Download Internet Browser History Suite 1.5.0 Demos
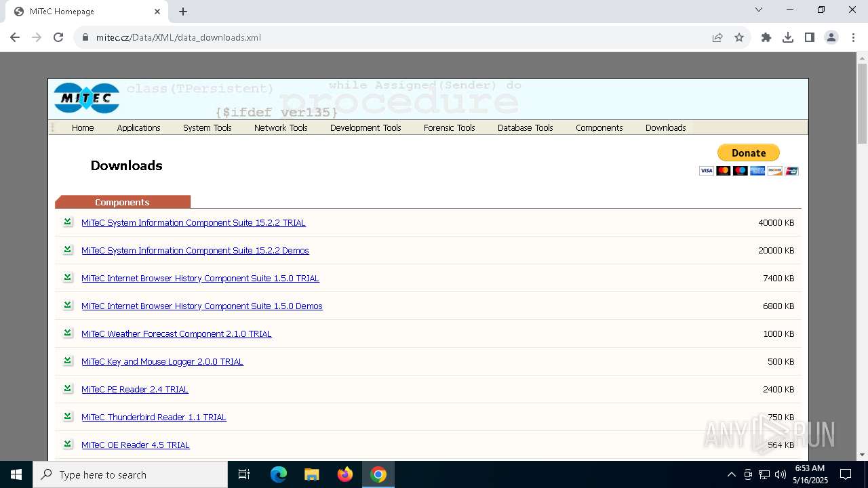The height and width of the screenshot is (488, 868). point(202,306)
